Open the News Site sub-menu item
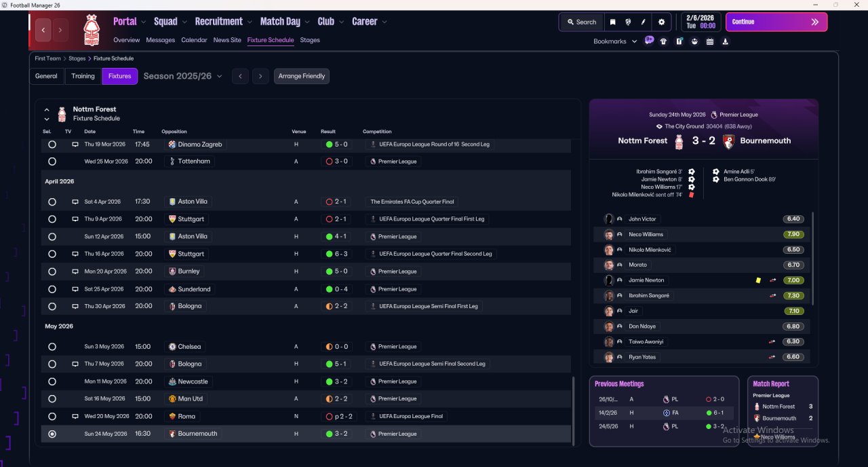Image resolution: width=868 pixels, height=467 pixels. (227, 40)
